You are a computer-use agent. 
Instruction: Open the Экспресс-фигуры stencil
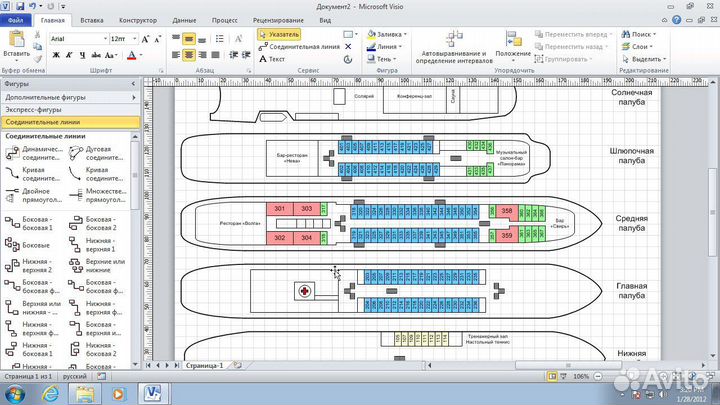[x=70, y=110]
